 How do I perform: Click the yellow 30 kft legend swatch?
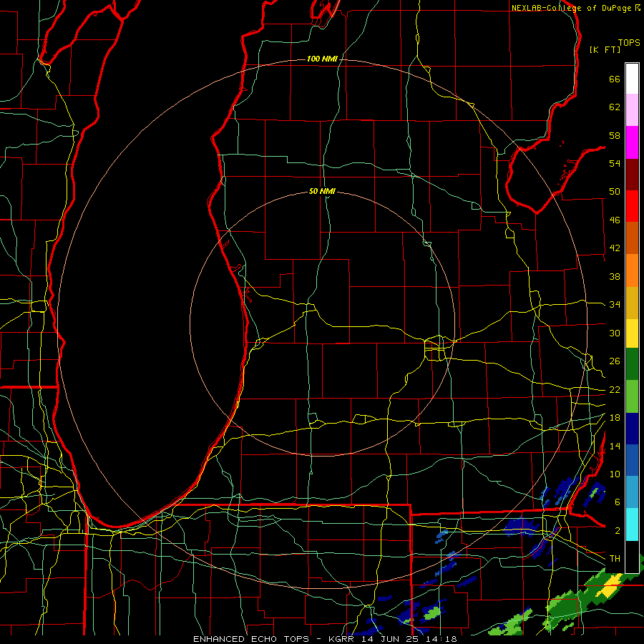click(x=632, y=333)
